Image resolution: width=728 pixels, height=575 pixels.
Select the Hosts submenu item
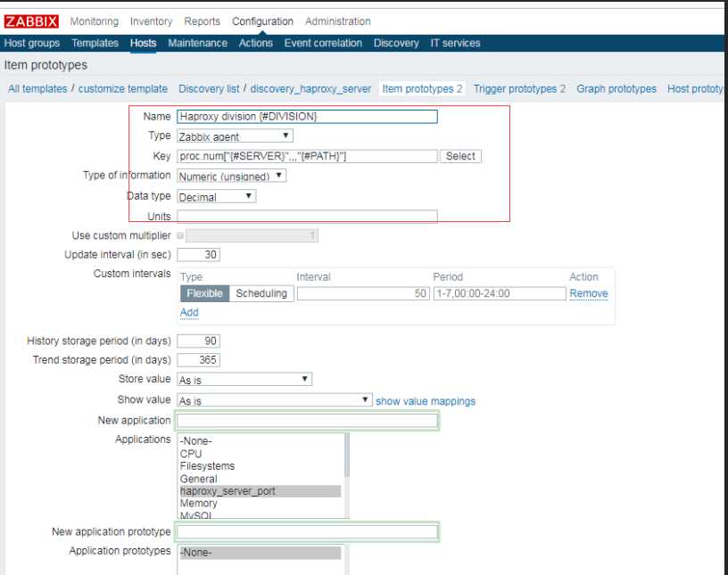click(x=143, y=43)
